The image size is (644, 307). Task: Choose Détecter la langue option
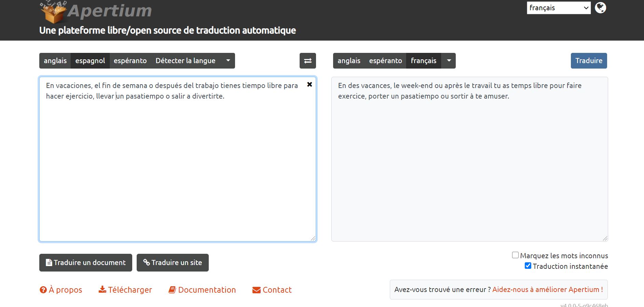(x=186, y=61)
